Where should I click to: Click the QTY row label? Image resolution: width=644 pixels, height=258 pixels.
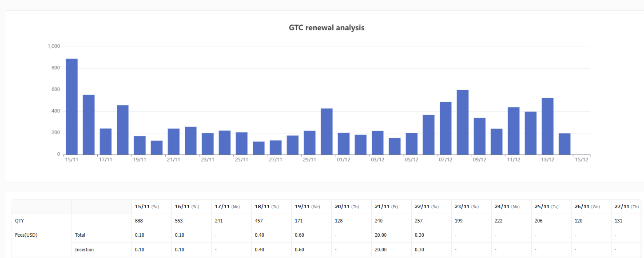20,221
